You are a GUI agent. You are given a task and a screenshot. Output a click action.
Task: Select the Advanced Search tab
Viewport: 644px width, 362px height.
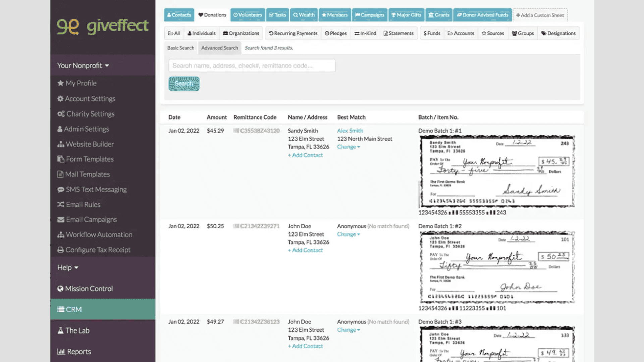click(220, 48)
